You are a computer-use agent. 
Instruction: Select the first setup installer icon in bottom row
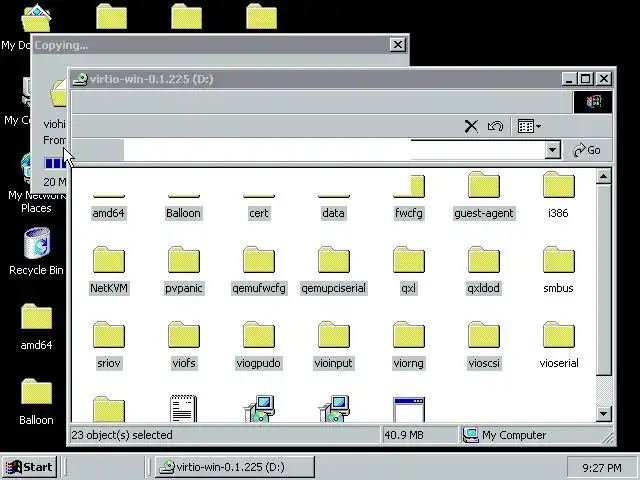(259, 409)
